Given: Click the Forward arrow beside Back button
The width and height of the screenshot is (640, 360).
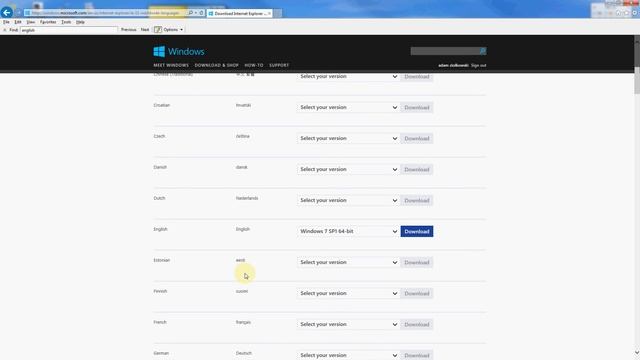Looking at the screenshot, I should (x=18, y=13).
